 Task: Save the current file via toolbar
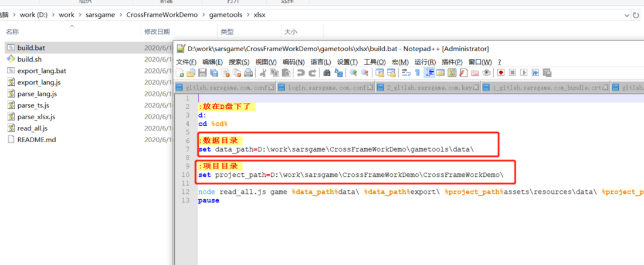[x=202, y=73]
